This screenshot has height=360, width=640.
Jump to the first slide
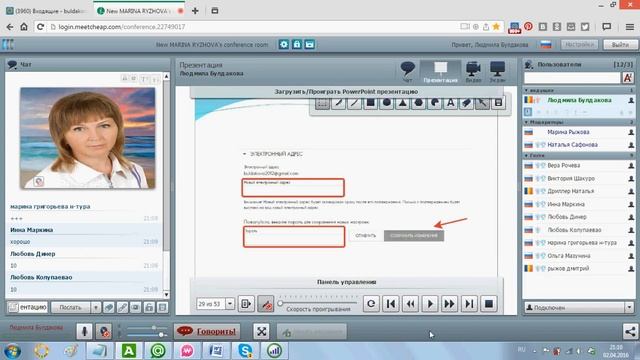coord(391,304)
